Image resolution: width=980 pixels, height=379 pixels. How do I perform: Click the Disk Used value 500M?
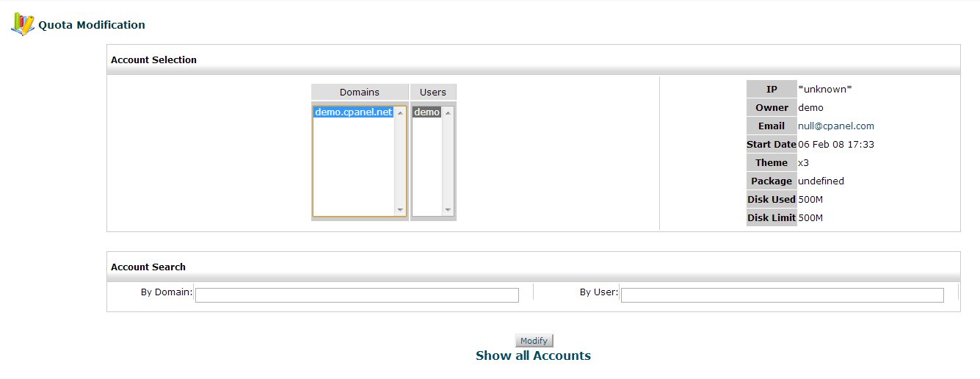[810, 199]
